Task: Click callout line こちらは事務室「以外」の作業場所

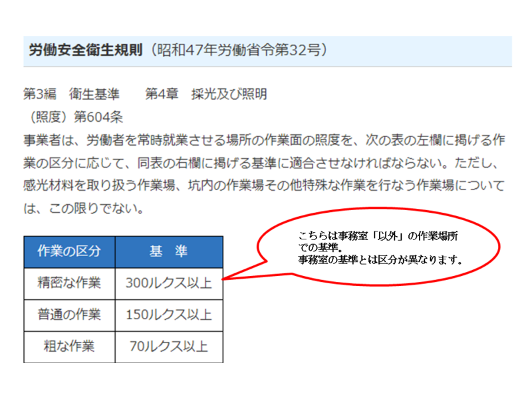Action: (x=378, y=236)
